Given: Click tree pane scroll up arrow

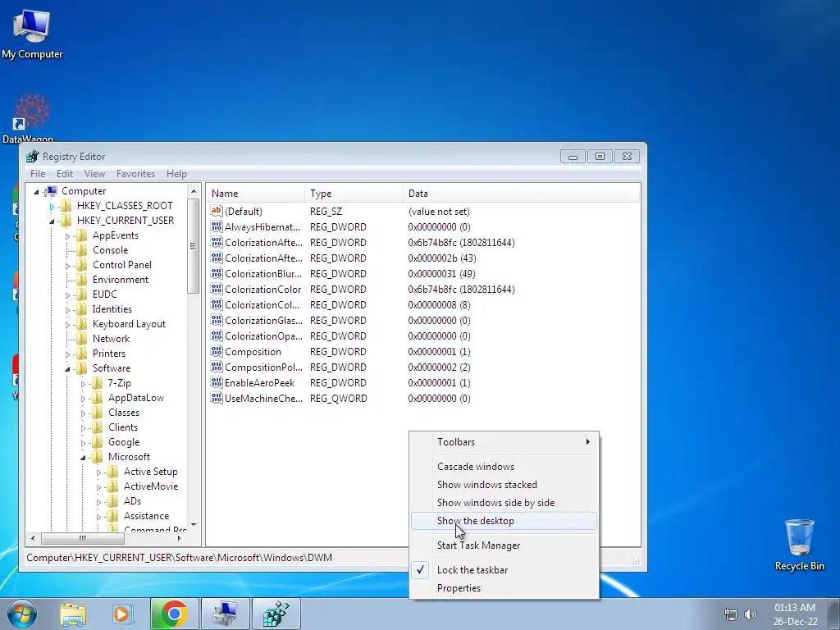Looking at the screenshot, I should coord(194,190).
